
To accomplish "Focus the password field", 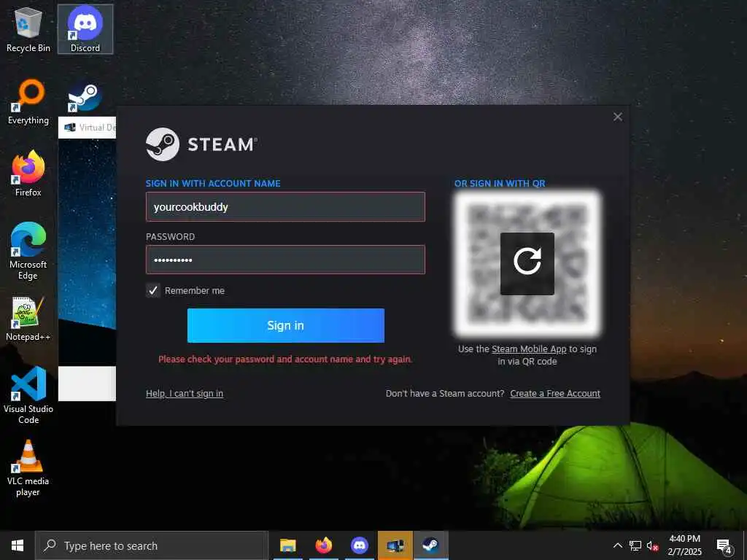I will tap(285, 260).
